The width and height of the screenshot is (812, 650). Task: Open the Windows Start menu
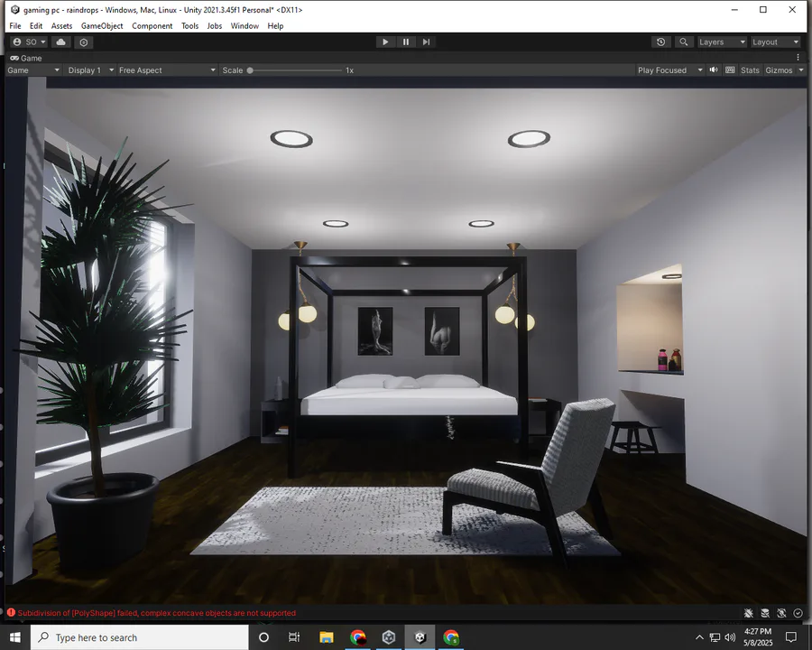15,637
